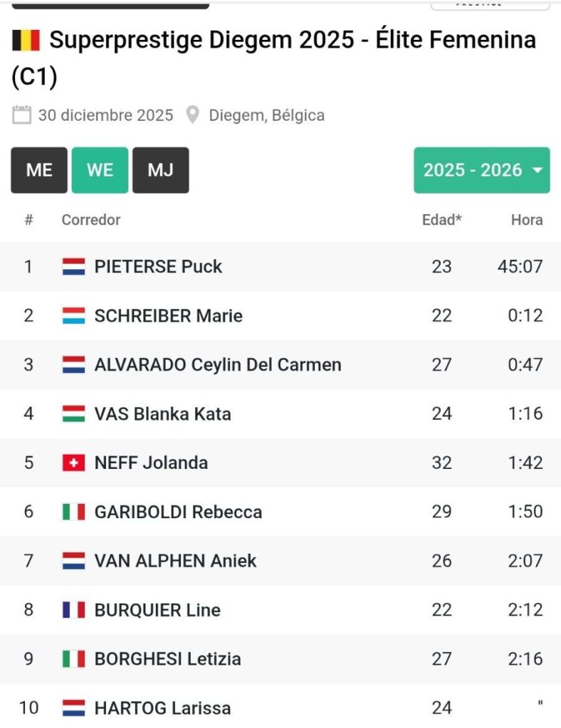
Task: Click the Hungarian flag by VAS Blanka Kata
Action: click(x=73, y=414)
